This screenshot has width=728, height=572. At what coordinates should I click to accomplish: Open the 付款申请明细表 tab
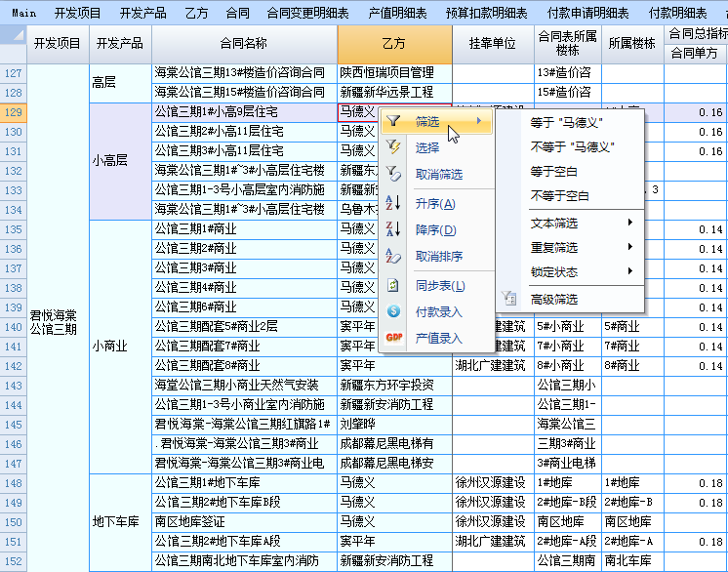pos(587,13)
